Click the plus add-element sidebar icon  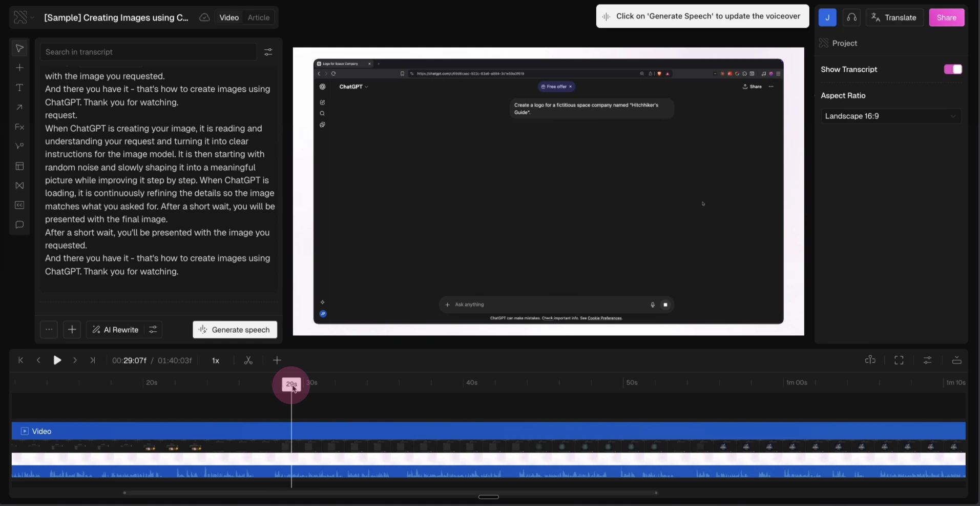tap(19, 68)
